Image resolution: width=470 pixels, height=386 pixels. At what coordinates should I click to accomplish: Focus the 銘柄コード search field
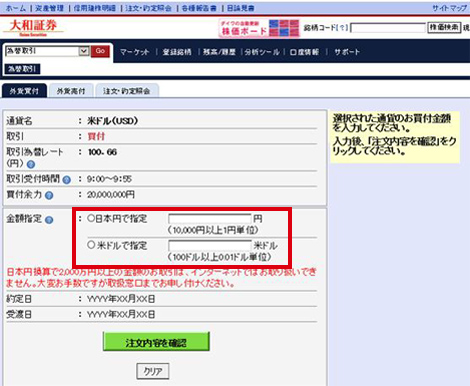(x=388, y=28)
